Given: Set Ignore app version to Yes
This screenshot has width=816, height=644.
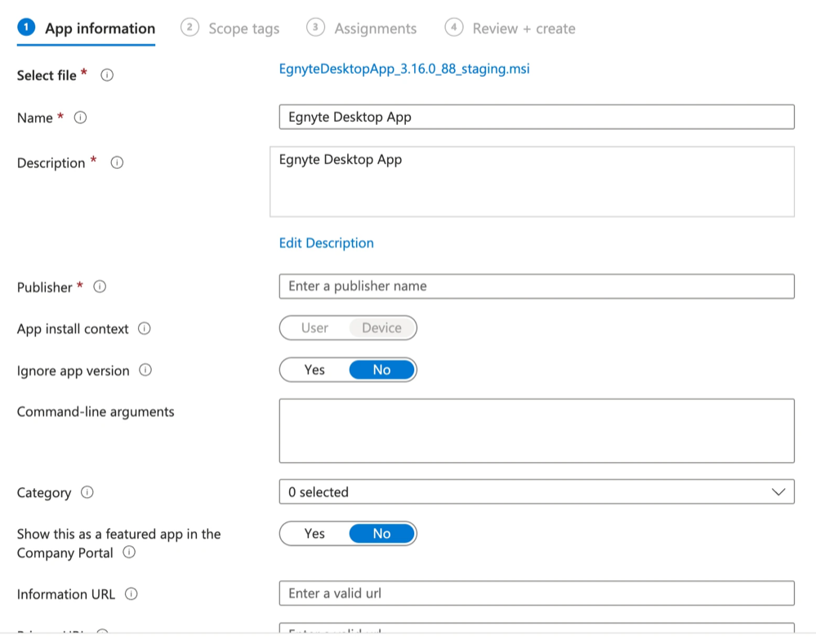Looking at the screenshot, I should tap(314, 370).
